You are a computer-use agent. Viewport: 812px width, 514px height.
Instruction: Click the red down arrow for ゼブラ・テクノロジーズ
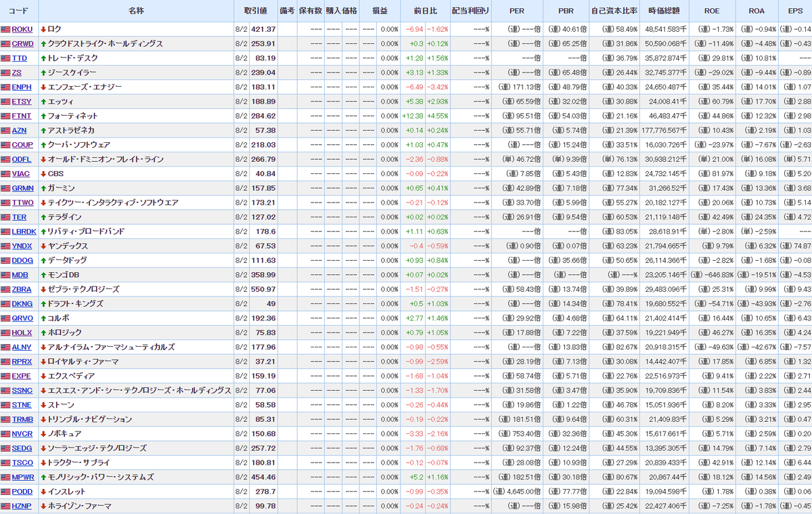coord(43,289)
